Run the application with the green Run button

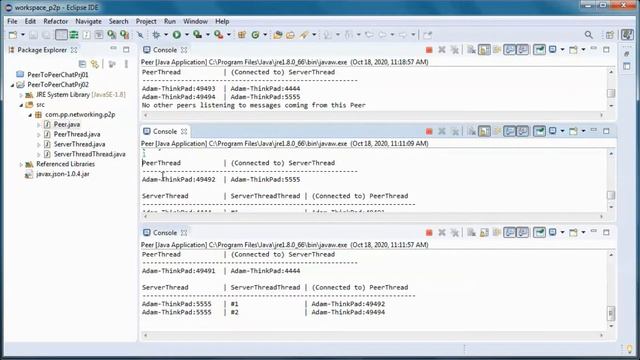pyautogui.click(x=177, y=35)
